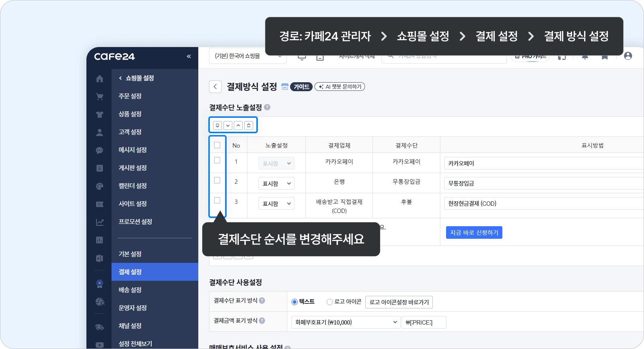Screen dimensions: 644x349
Task: Open the 고객 설정 menu
Action: point(130,132)
